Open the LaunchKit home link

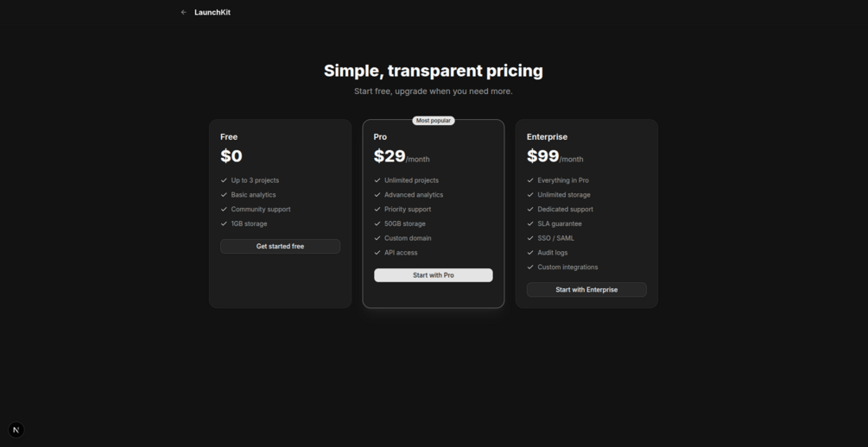tap(212, 13)
